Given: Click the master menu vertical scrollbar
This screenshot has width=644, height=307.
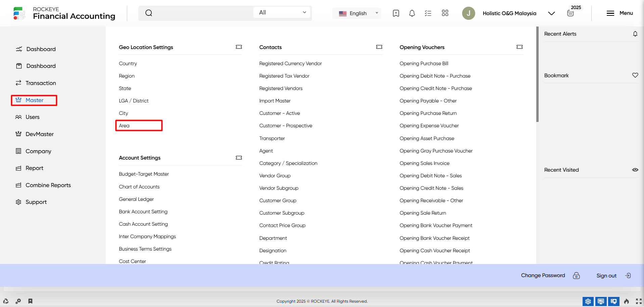Looking at the screenshot, I should (x=537, y=75).
